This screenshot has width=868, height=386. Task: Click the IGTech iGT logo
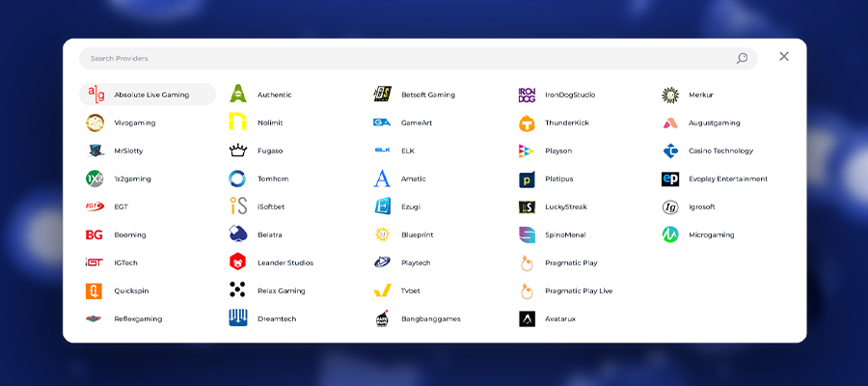tap(95, 262)
